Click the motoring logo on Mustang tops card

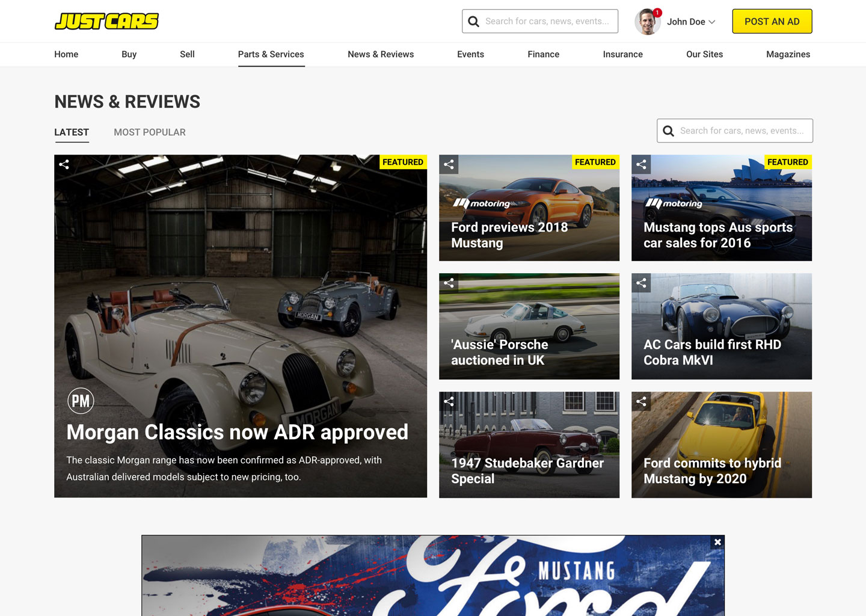(674, 203)
